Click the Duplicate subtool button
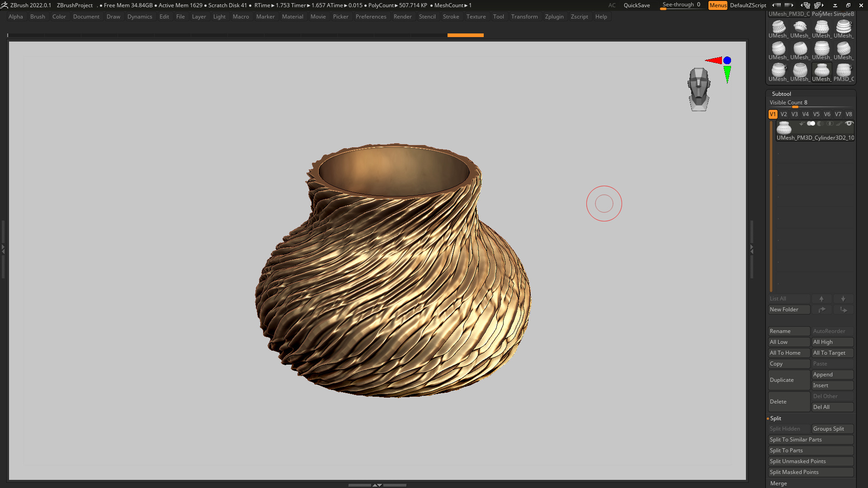 pos(789,380)
